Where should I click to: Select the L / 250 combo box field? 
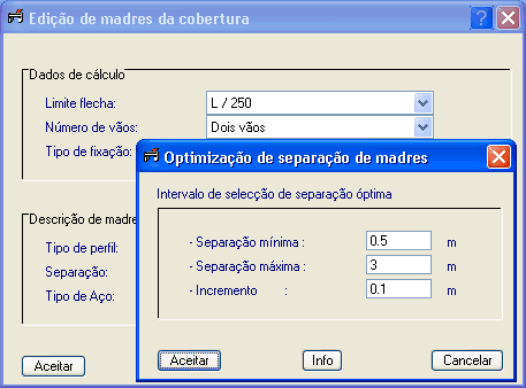(x=320, y=103)
